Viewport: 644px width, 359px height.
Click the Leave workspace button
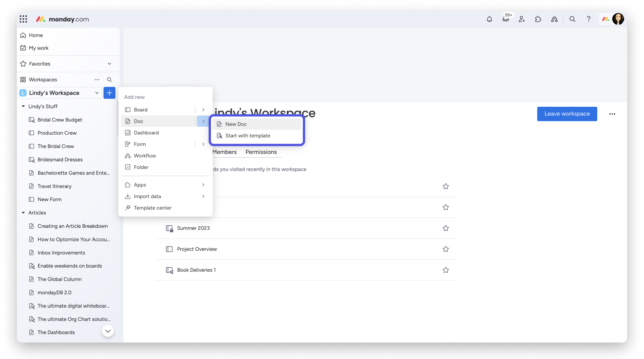click(567, 114)
